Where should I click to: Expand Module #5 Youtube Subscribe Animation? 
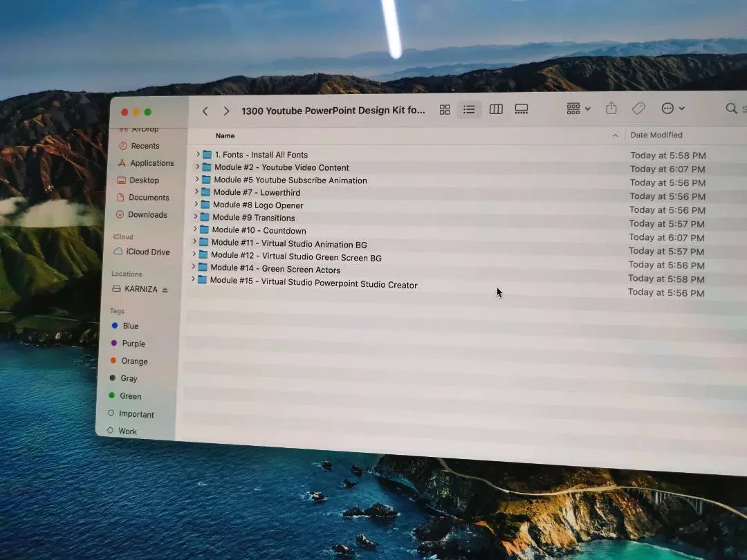click(x=196, y=179)
